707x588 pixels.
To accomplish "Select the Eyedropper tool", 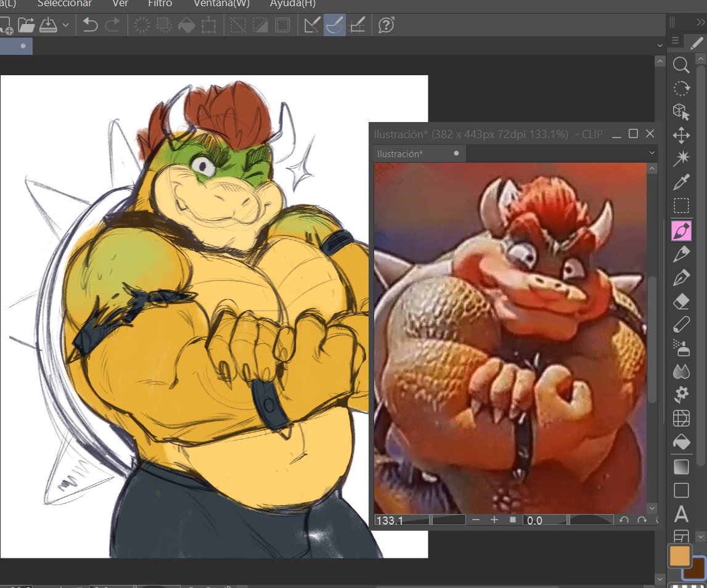I will pos(681,182).
